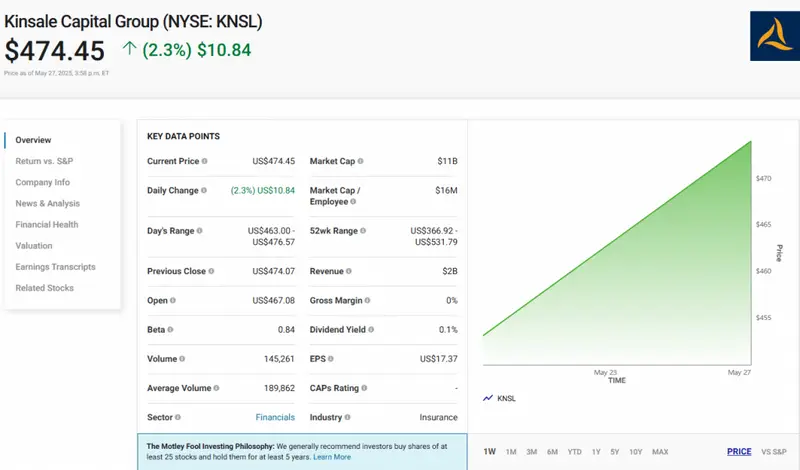800x470 pixels.
Task: Switch chart to YTD timeframe
Action: [574, 452]
